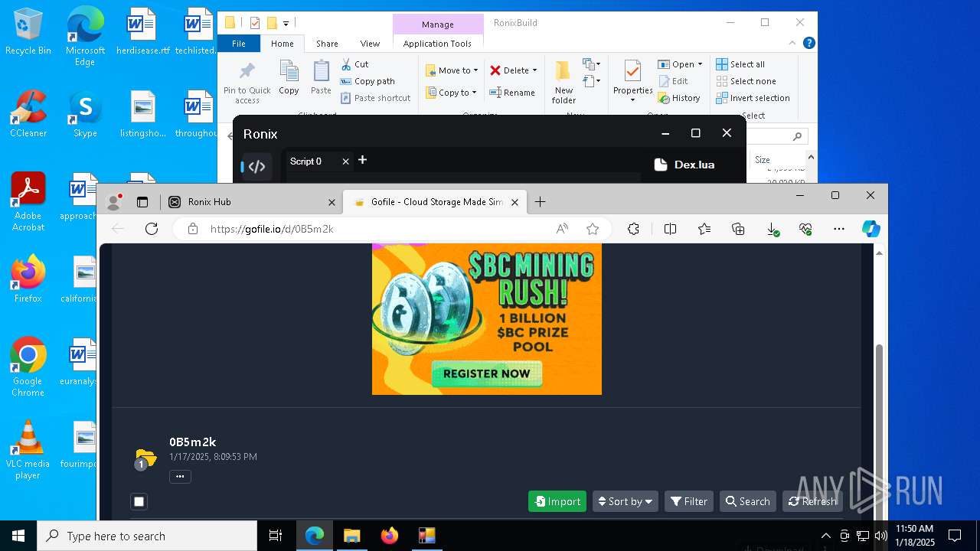Click the Search button on Gofile
This screenshot has height=551, width=980.
click(747, 501)
